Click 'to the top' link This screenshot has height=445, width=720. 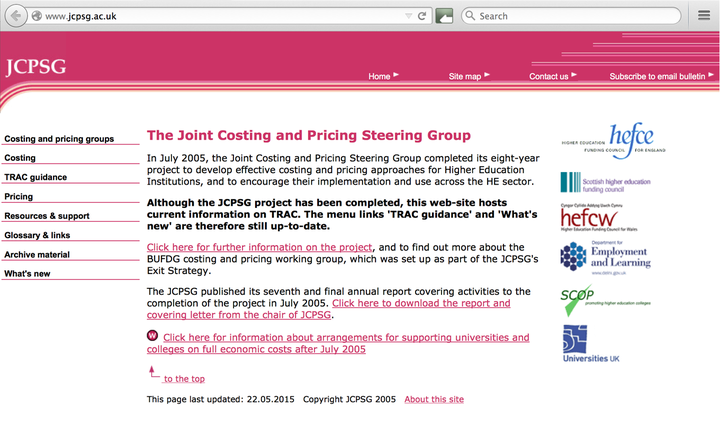[184, 379]
